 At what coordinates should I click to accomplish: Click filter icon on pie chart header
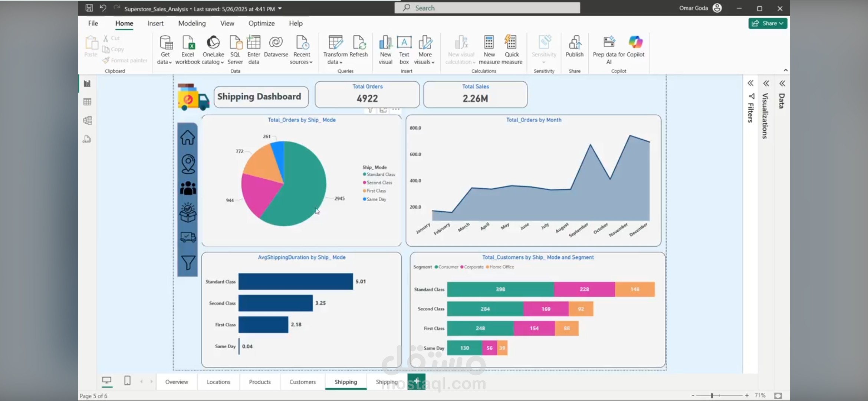(x=370, y=110)
